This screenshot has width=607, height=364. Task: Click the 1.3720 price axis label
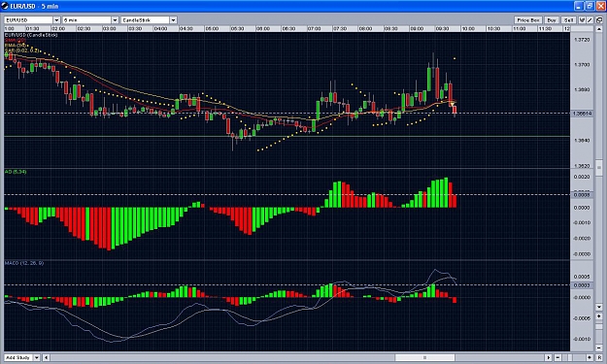582,40
